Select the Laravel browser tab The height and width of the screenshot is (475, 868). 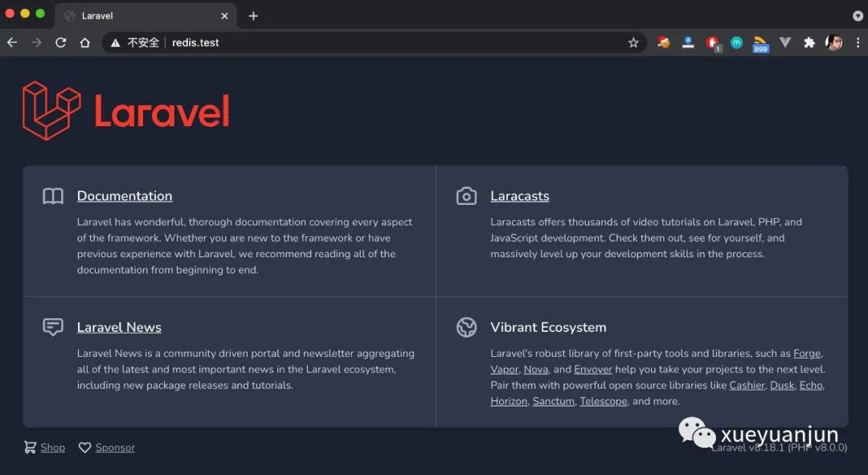pyautogui.click(x=145, y=16)
